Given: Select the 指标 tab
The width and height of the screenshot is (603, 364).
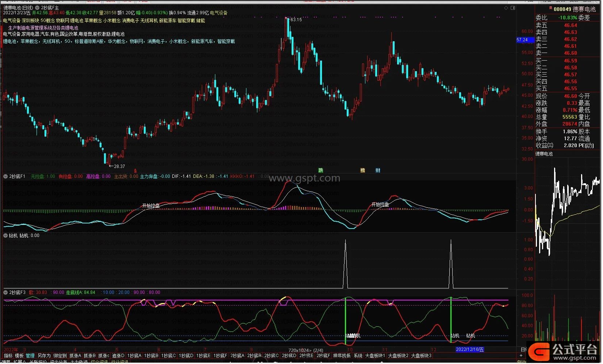Looking at the screenshot, I should pos(8,356).
